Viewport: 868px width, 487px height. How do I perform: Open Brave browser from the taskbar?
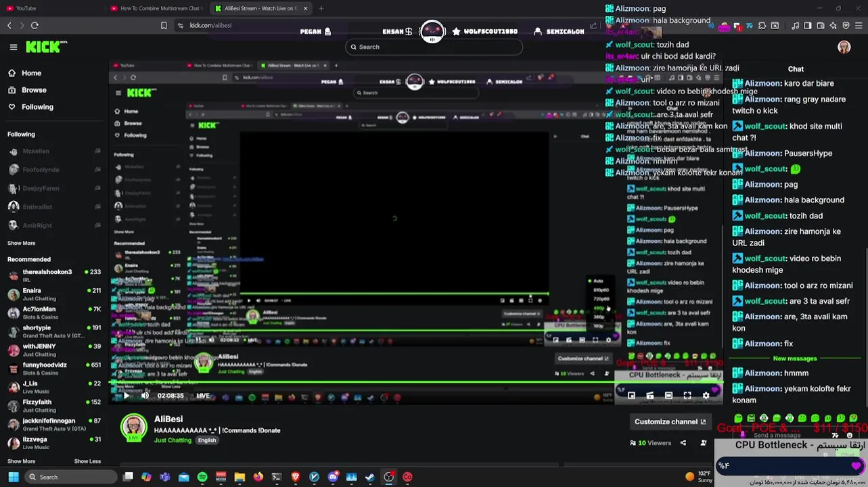[295, 477]
